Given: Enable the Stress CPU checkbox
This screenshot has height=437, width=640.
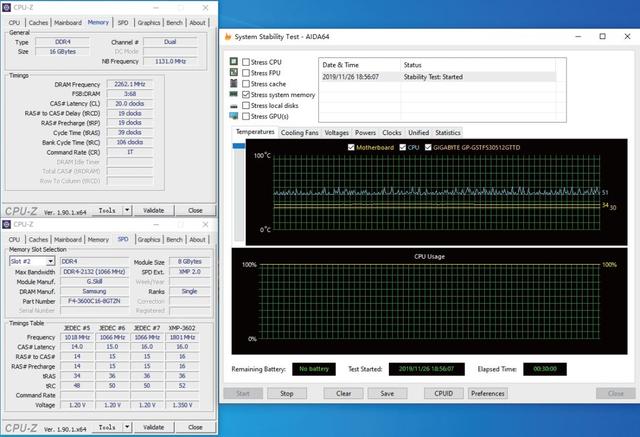Looking at the screenshot, I should pos(246,62).
